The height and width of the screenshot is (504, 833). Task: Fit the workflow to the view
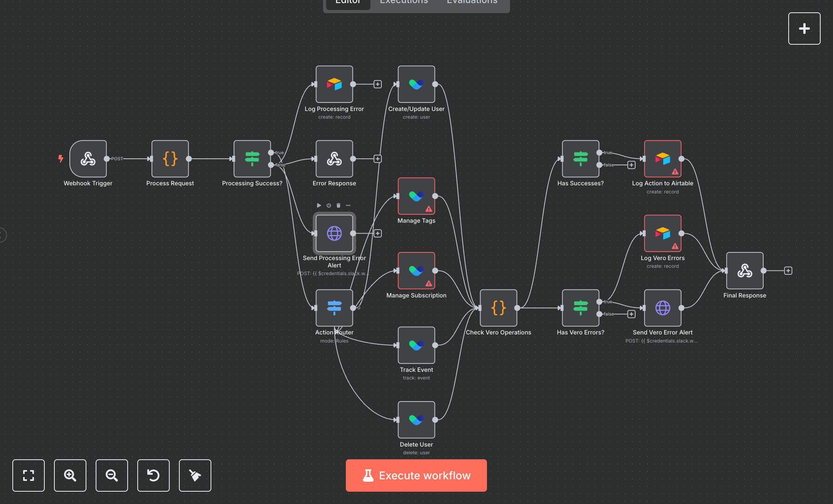tap(29, 476)
